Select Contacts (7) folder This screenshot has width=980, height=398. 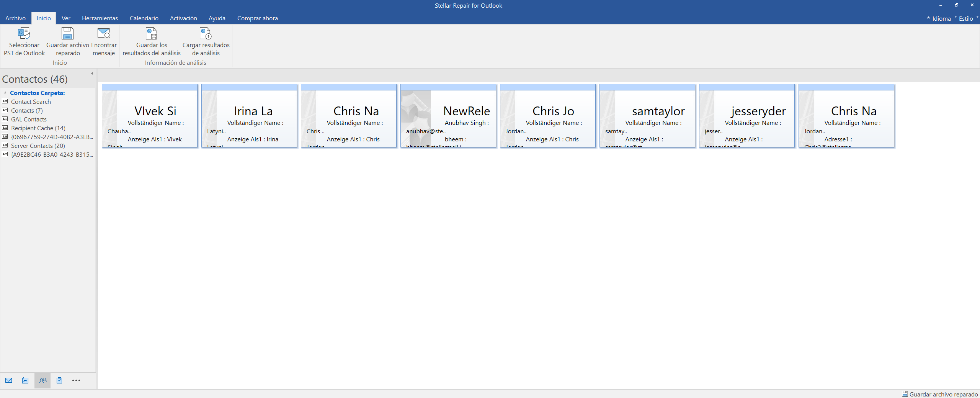27,110
